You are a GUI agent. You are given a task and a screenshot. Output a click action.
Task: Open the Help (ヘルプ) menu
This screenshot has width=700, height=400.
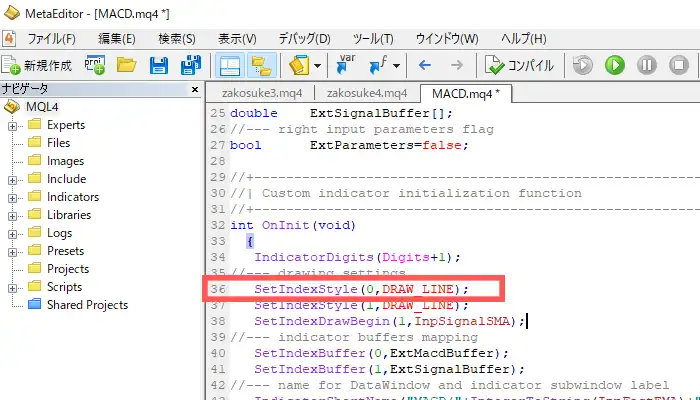click(x=523, y=39)
